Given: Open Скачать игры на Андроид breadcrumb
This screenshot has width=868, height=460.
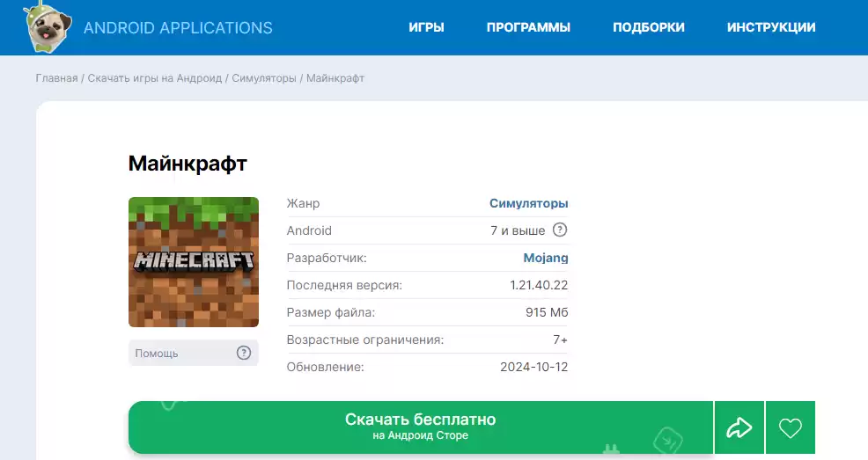Looking at the screenshot, I should tap(154, 78).
